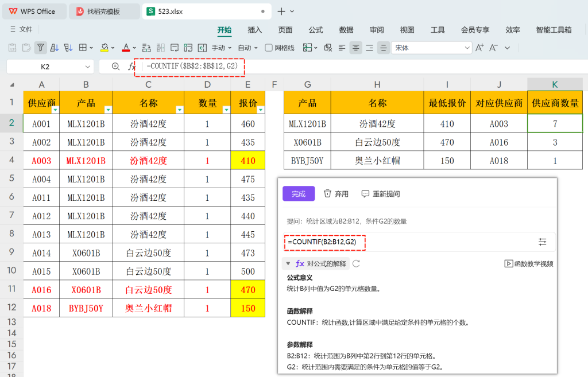Click the purple 完成 button
Viewport: 588px width, 377px height.
point(299,193)
